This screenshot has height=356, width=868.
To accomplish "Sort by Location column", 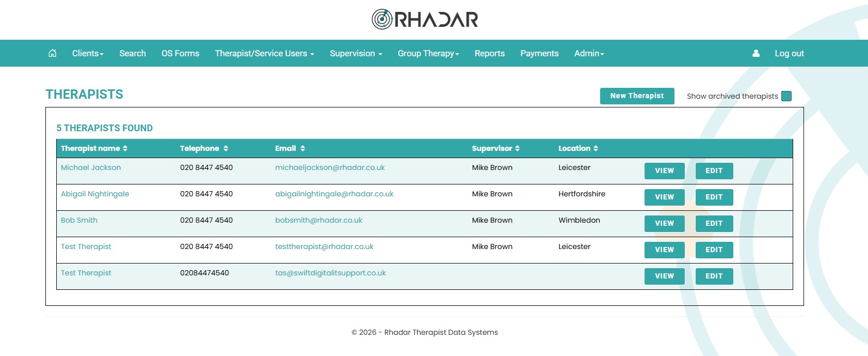I will (x=578, y=148).
